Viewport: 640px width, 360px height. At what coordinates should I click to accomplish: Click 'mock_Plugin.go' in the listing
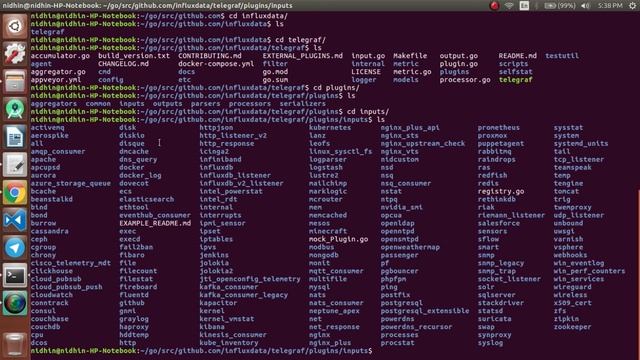(x=338, y=239)
